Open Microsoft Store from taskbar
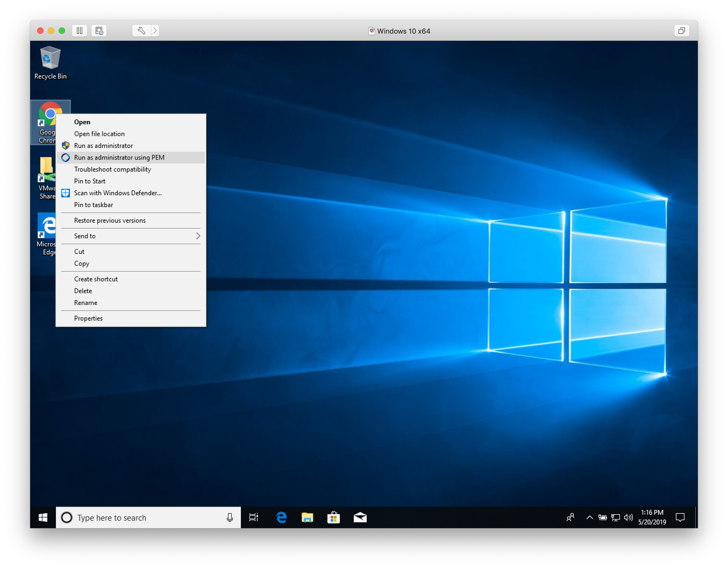The height and width of the screenshot is (568, 728). tap(333, 517)
